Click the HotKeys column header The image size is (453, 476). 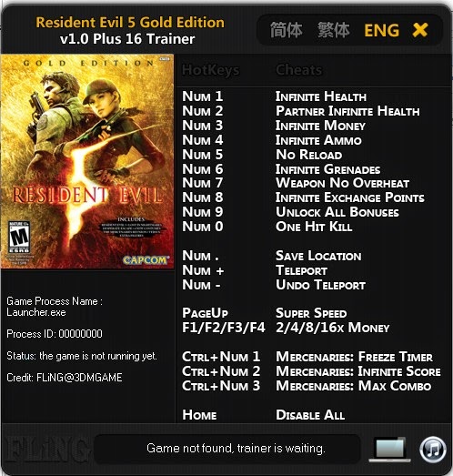click(210, 70)
